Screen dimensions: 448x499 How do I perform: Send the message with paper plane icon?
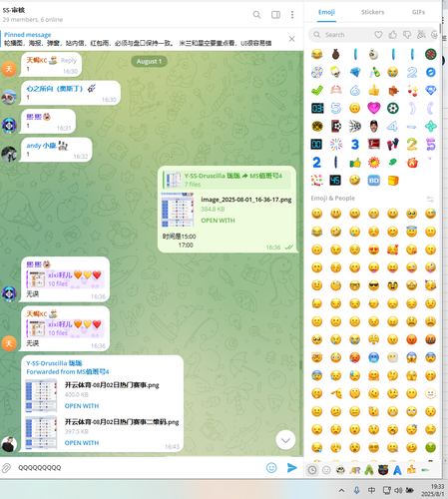[x=291, y=468]
